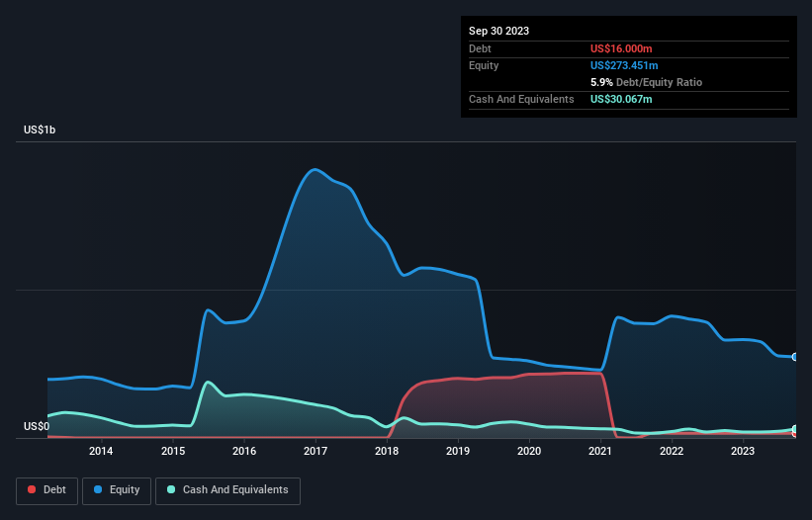Click the 2021 x-axis label
Image resolution: width=812 pixels, height=520 pixels.
point(600,451)
